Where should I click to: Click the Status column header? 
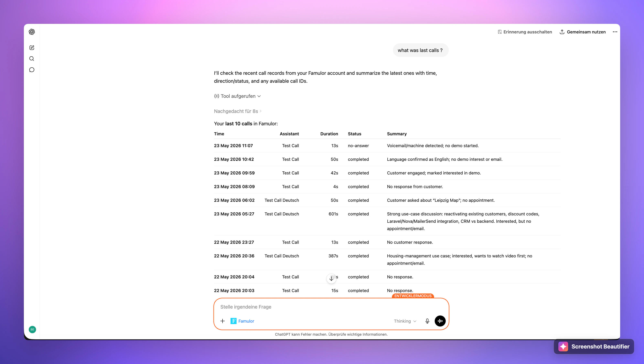coord(354,134)
